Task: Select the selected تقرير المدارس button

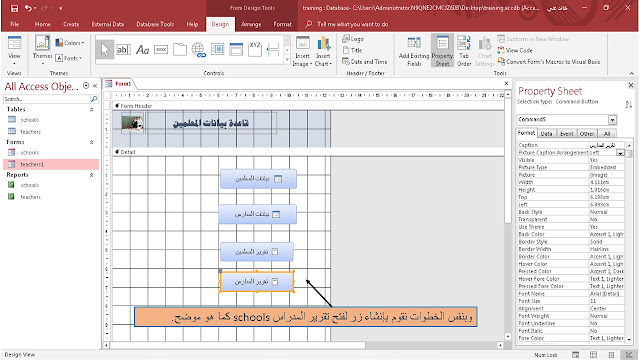Action: click(x=257, y=281)
